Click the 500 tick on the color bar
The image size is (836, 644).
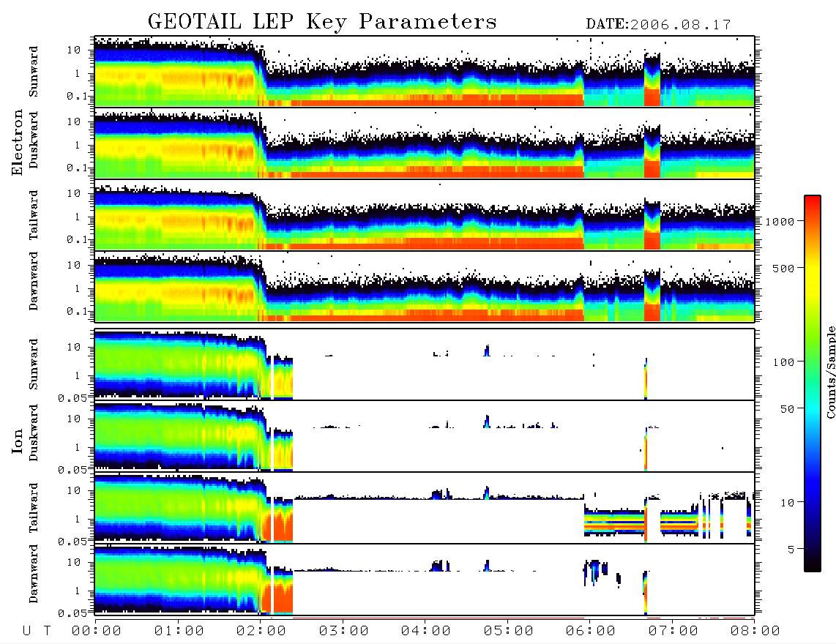point(784,268)
